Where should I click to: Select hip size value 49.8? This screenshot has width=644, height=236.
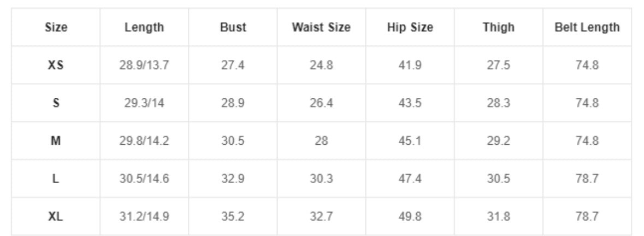point(410,216)
